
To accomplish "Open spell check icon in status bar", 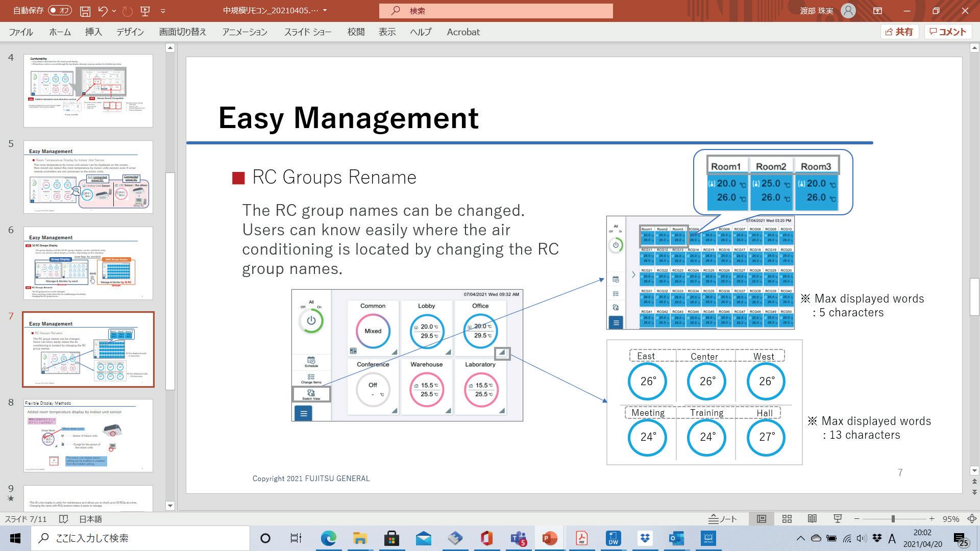I will [x=63, y=519].
